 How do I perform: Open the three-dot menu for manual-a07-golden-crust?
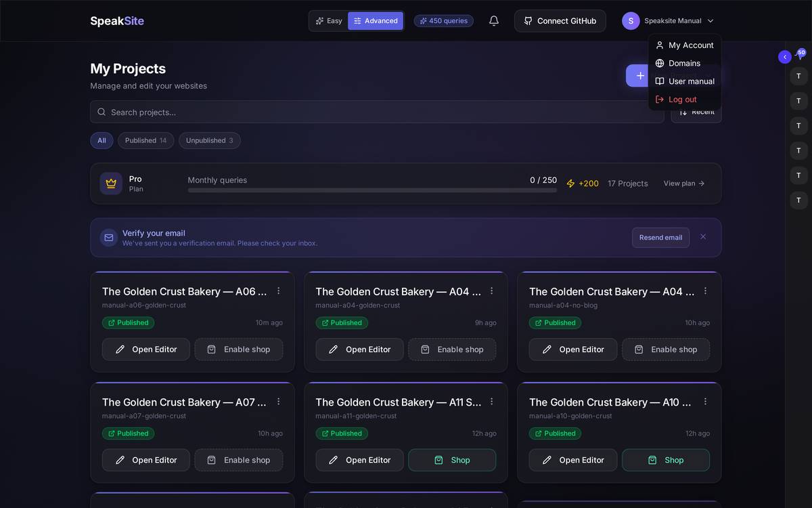point(278,402)
